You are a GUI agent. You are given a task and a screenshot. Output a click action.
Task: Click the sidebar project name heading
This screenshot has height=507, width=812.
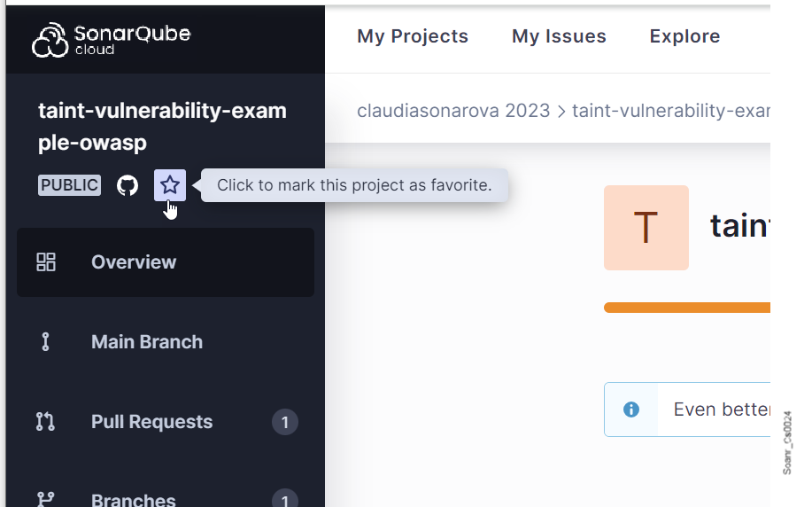tap(162, 127)
